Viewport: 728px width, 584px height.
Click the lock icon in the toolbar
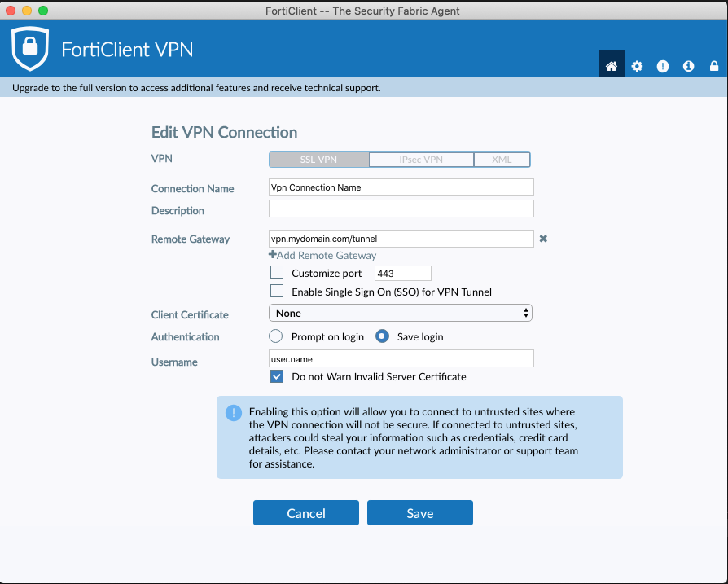tap(713, 66)
